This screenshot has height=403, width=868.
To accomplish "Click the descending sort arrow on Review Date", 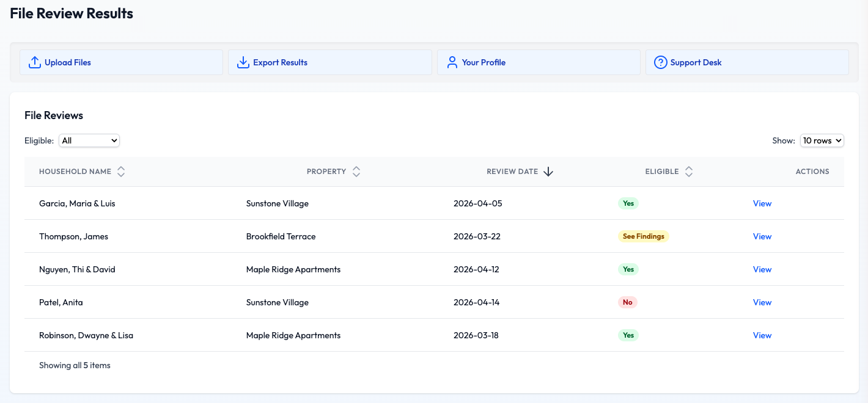I will click(x=548, y=172).
